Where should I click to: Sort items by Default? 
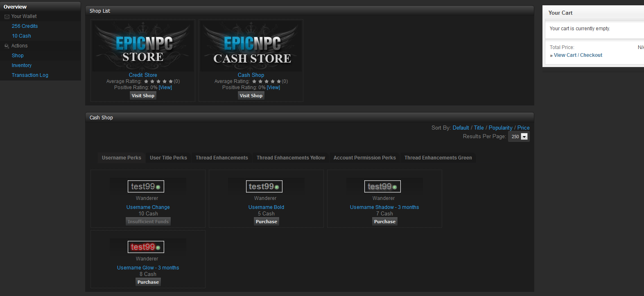[461, 128]
